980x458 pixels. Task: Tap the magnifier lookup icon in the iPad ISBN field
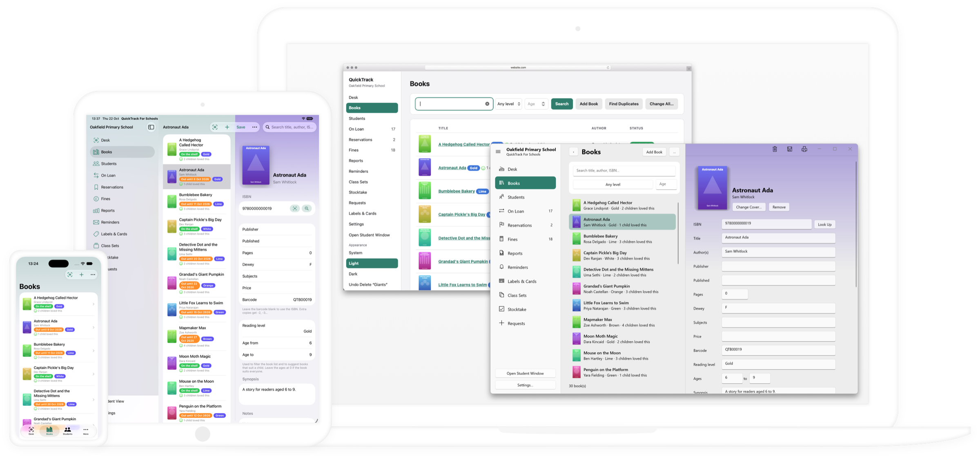[x=307, y=208]
